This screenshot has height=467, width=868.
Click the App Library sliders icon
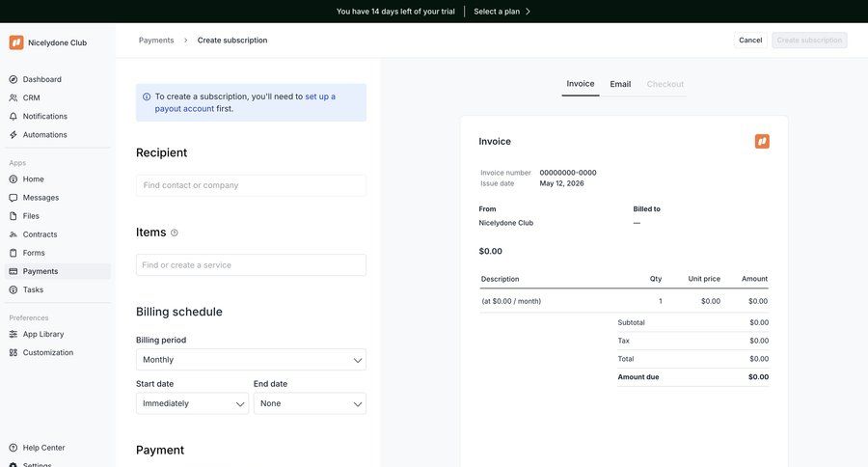[x=14, y=334]
